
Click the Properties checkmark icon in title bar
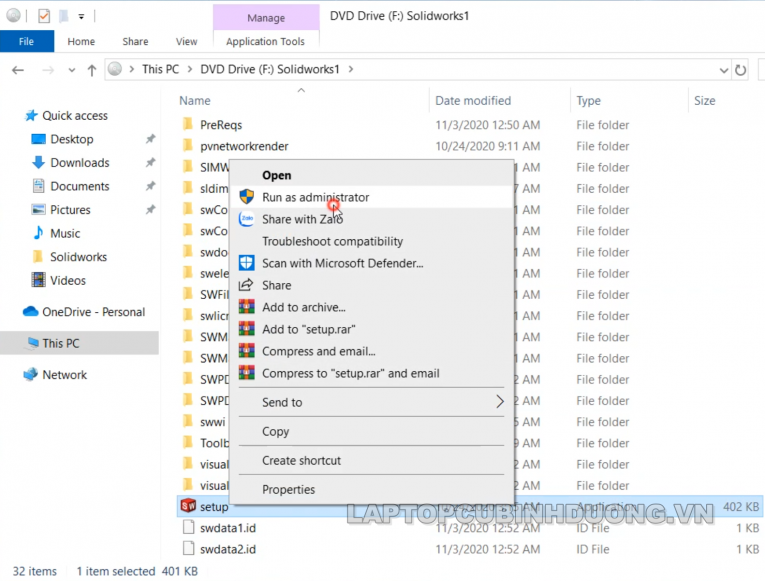click(x=43, y=16)
